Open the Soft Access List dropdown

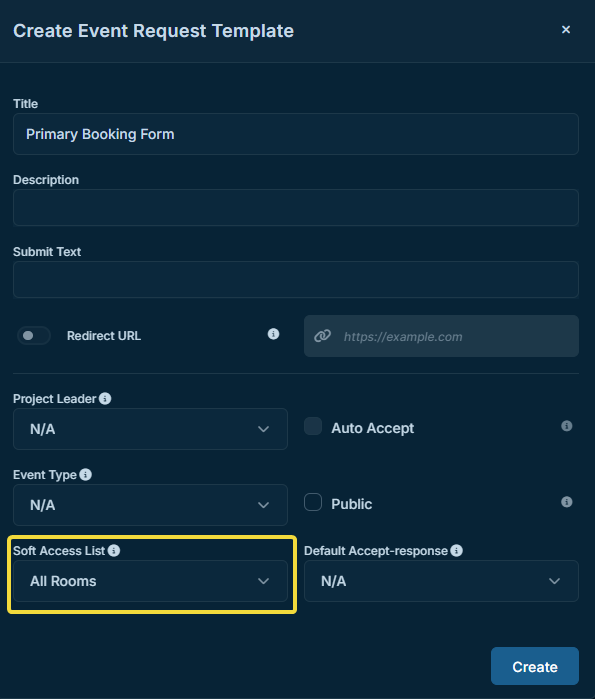click(x=150, y=581)
